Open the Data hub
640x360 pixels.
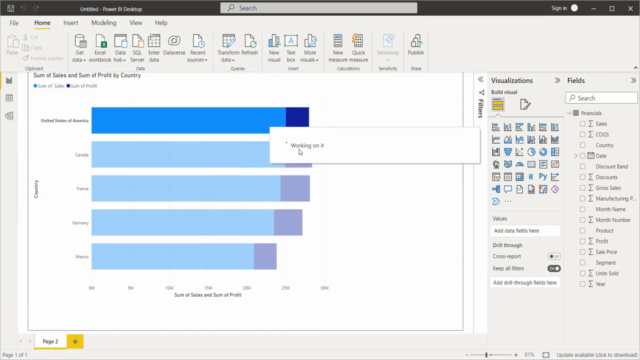point(120,48)
